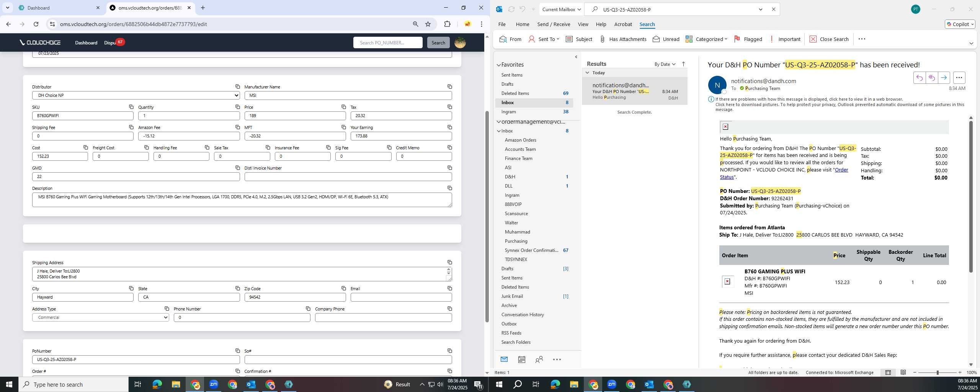Copy the Manufacturer Name field value
This screenshot has width=980, height=392.
pyautogui.click(x=449, y=87)
